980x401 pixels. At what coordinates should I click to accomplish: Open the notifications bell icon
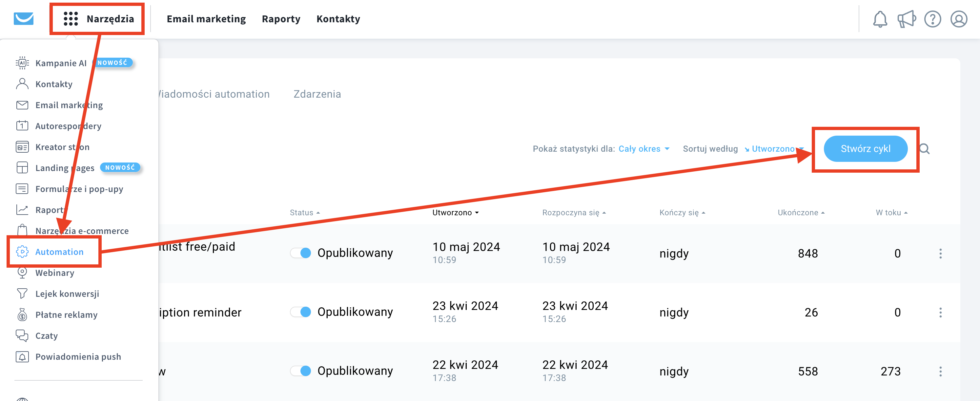point(880,19)
